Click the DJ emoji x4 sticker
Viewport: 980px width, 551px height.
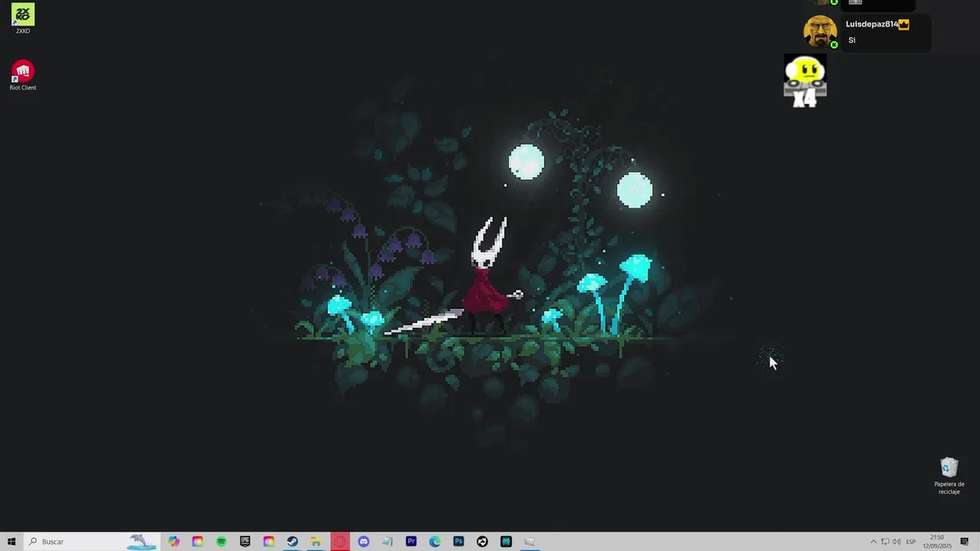[805, 81]
